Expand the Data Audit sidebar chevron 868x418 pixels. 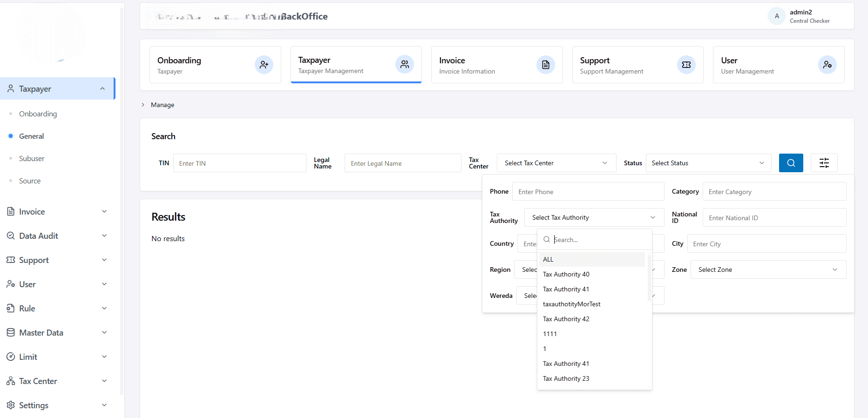[104, 236]
